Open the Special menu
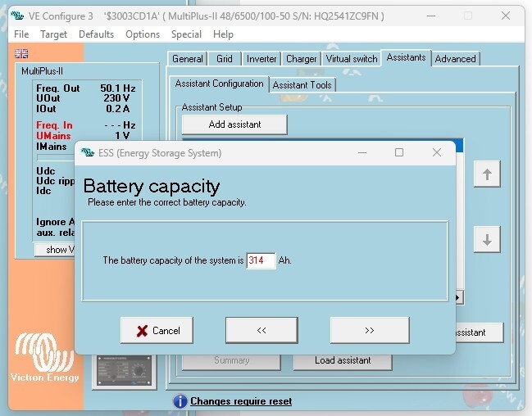532x416 pixels. (186, 34)
